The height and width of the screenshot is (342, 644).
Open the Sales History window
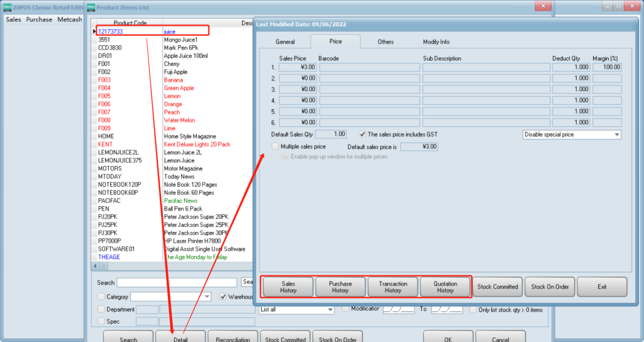tap(288, 287)
